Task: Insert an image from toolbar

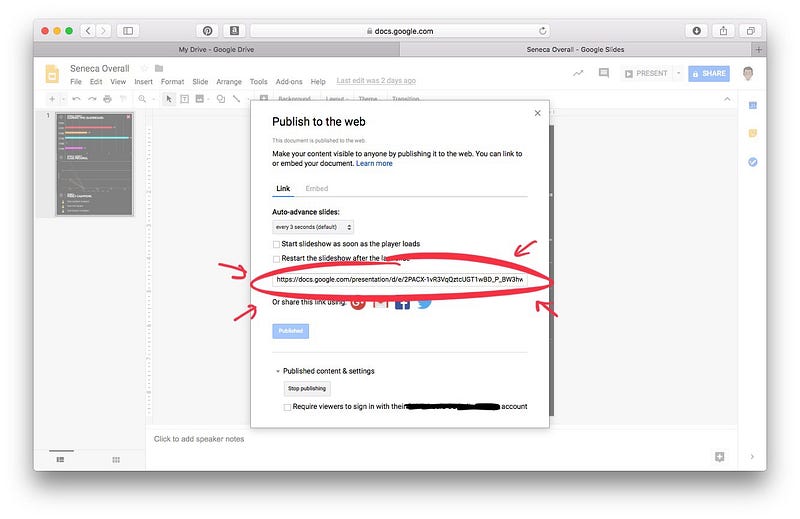Action: pos(199,98)
